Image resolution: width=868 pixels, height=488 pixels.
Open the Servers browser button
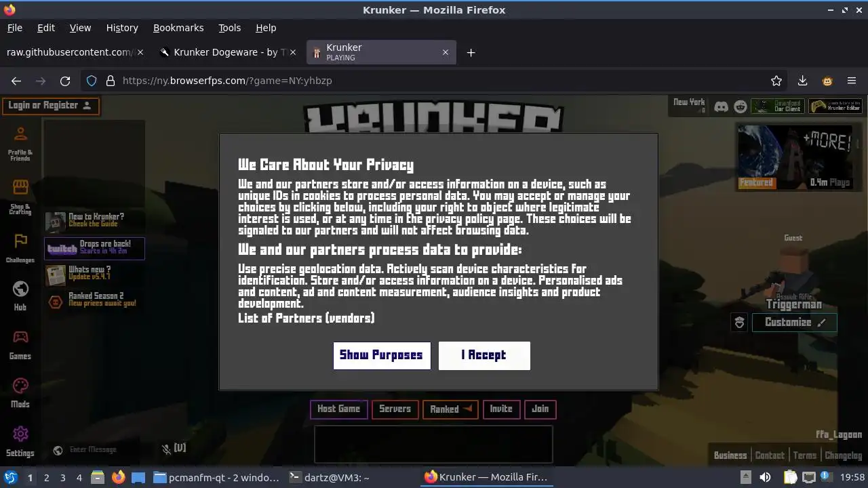[x=395, y=409]
